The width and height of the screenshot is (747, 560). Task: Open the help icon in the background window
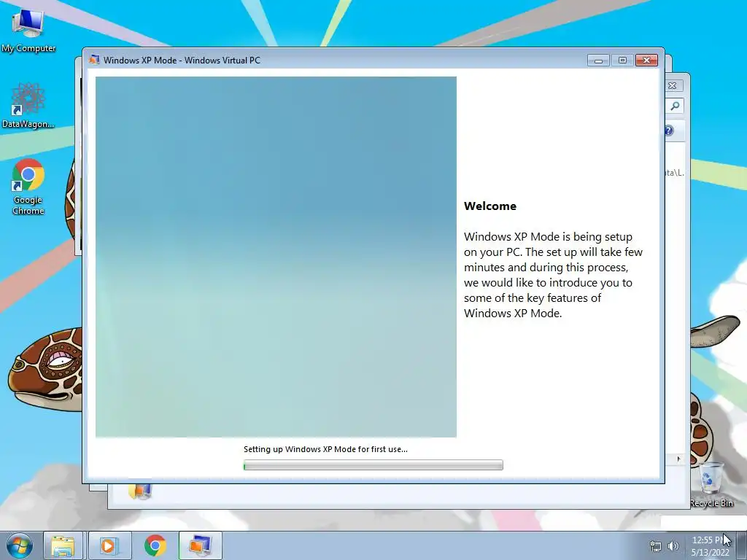[669, 131]
